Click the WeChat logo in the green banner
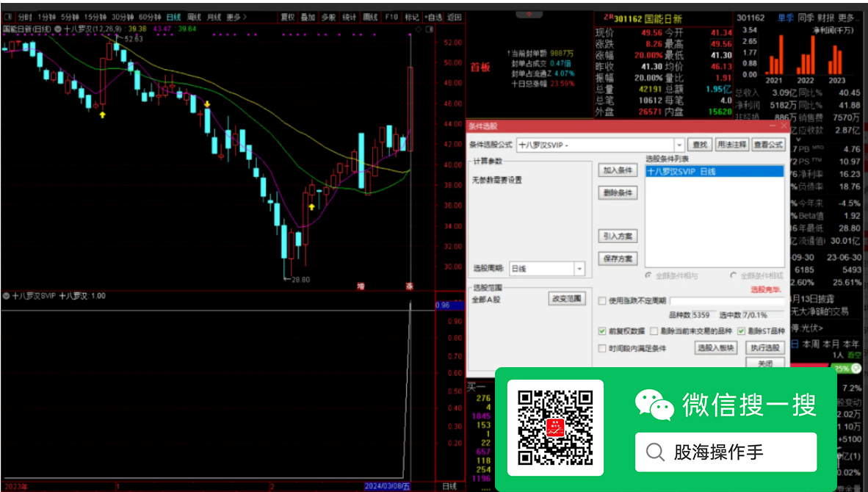 [x=654, y=405]
